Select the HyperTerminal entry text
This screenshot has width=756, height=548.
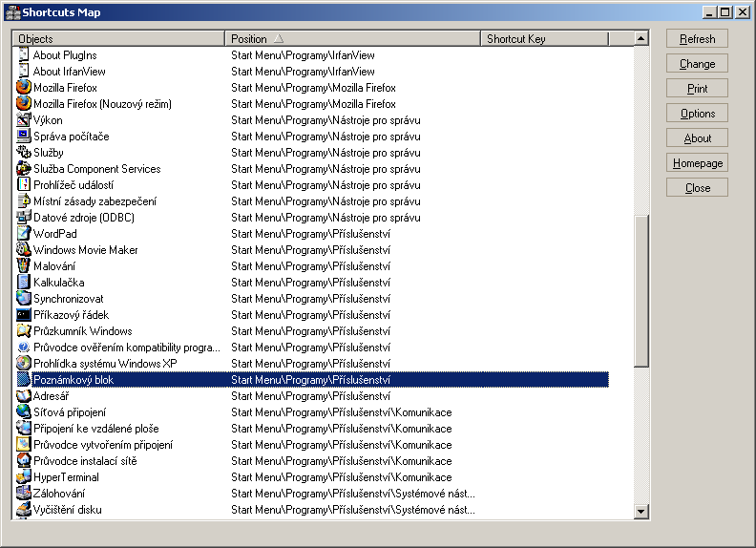pos(66,477)
